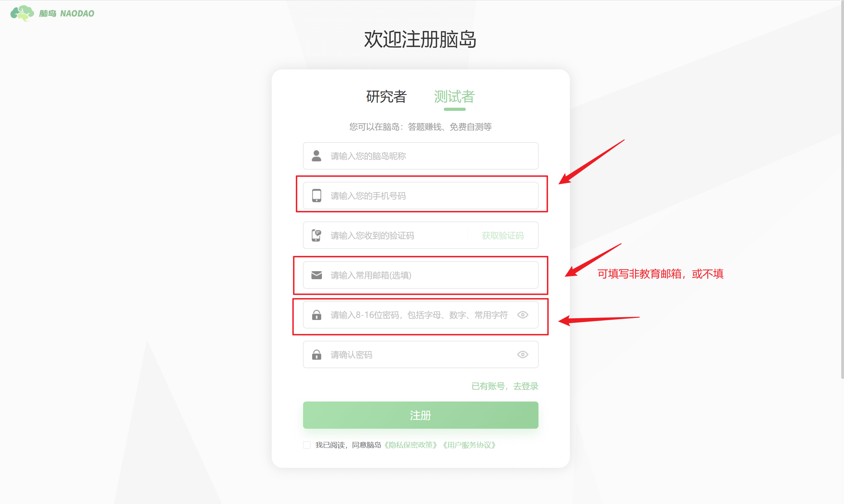Click 注册 to submit registration
844x504 pixels.
[x=420, y=415]
